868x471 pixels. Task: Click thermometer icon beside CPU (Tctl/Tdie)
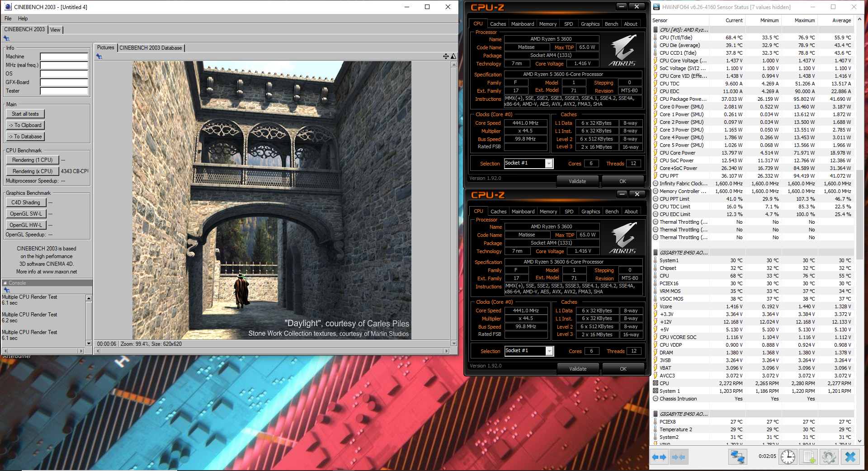click(656, 38)
